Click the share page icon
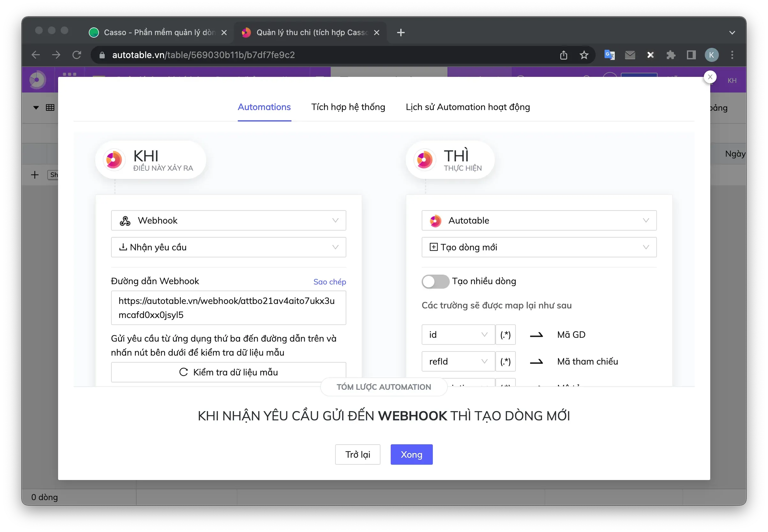768x532 pixels. coord(563,55)
